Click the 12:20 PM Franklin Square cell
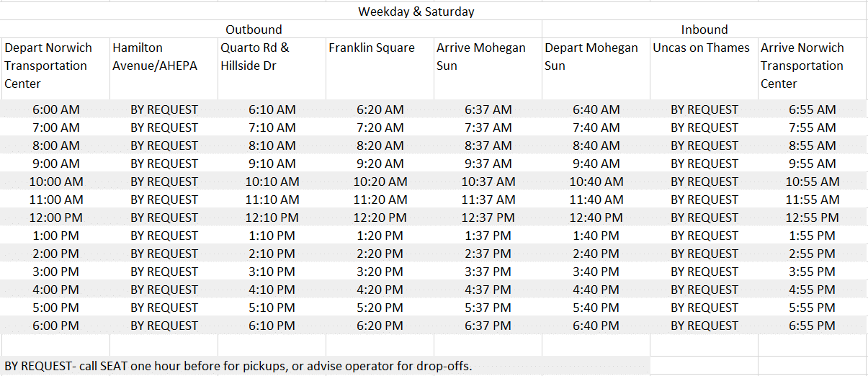The width and height of the screenshot is (868, 376). click(380, 218)
